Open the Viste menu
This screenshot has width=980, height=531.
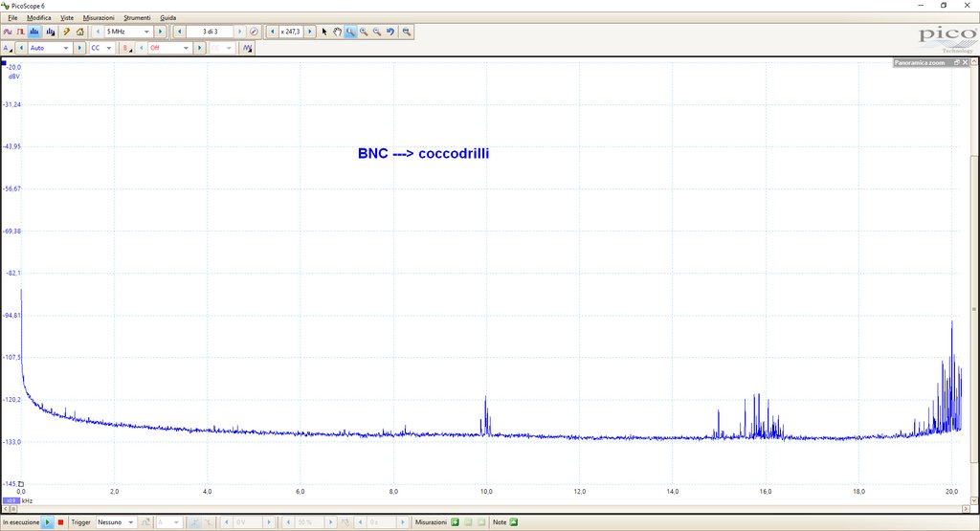pos(67,18)
